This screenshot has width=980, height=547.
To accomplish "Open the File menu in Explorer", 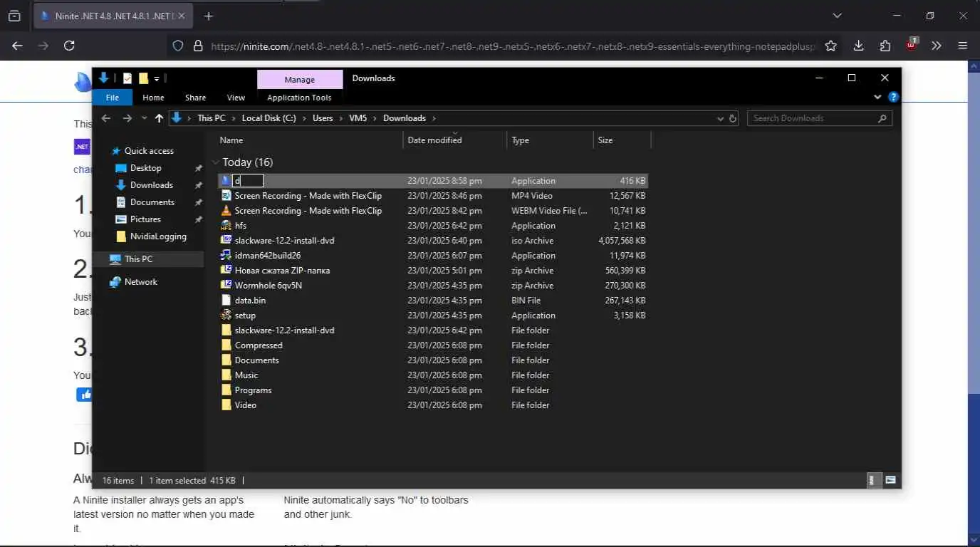I will [x=113, y=98].
